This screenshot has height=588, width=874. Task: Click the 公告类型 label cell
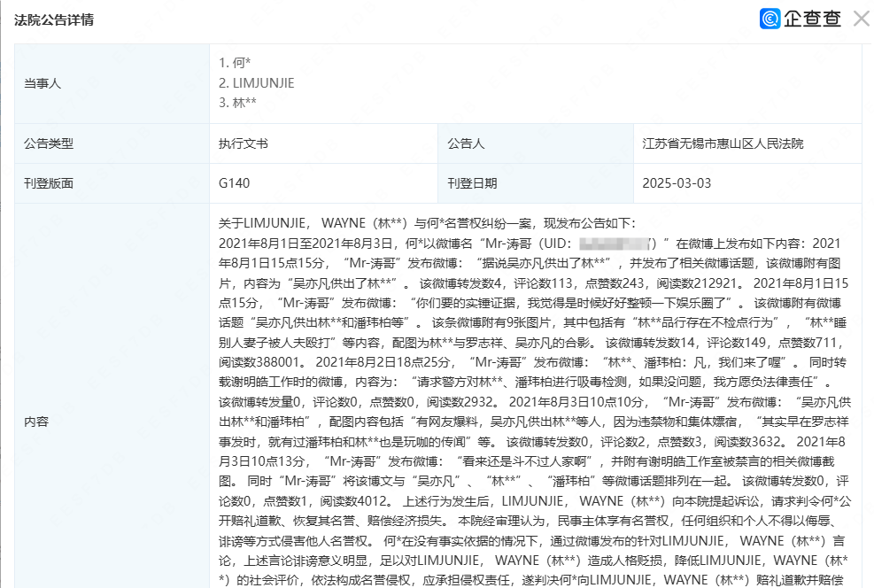[112, 143]
